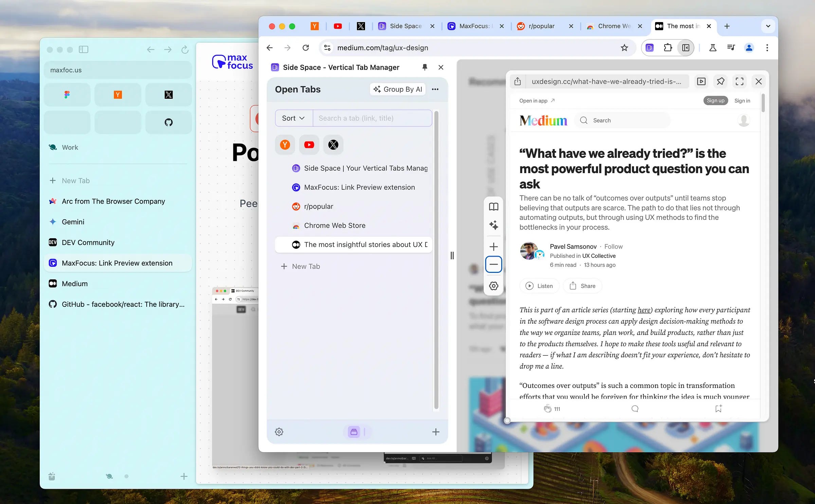Click the panel resize divider handle
The height and width of the screenshot is (504, 815).
(x=452, y=255)
